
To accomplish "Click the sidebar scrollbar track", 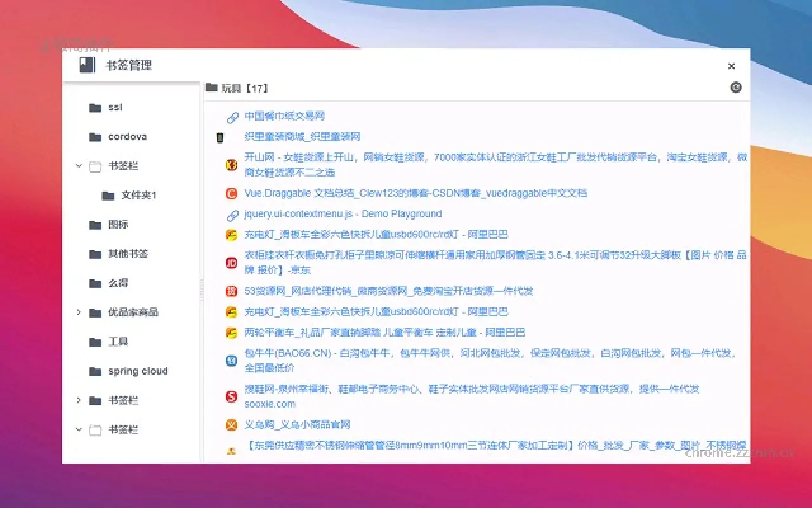I will click(201, 254).
